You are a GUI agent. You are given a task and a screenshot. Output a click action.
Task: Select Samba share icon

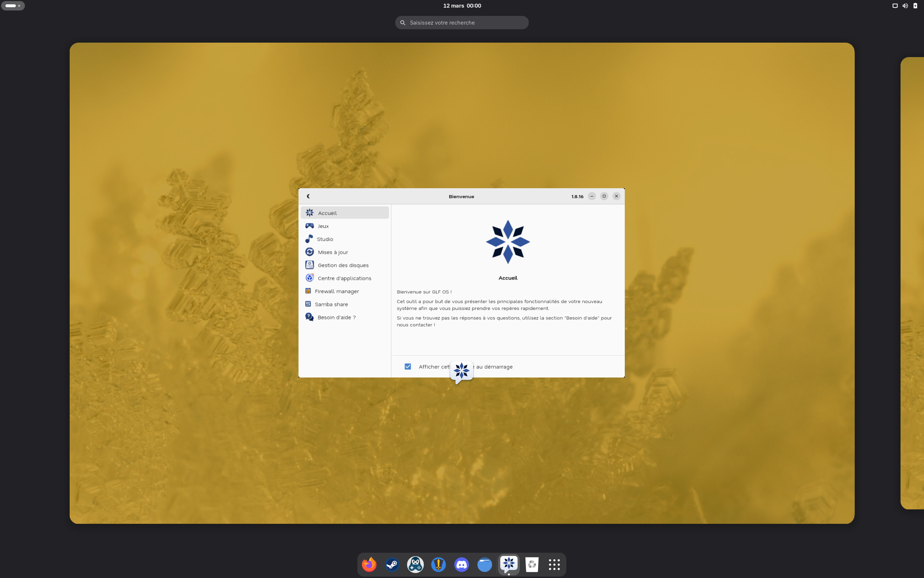[x=308, y=304]
